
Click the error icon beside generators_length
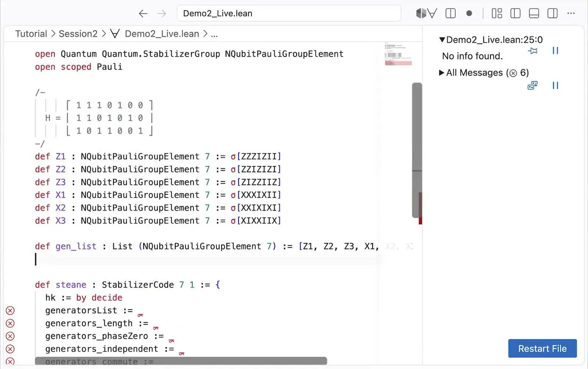[10, 323]
